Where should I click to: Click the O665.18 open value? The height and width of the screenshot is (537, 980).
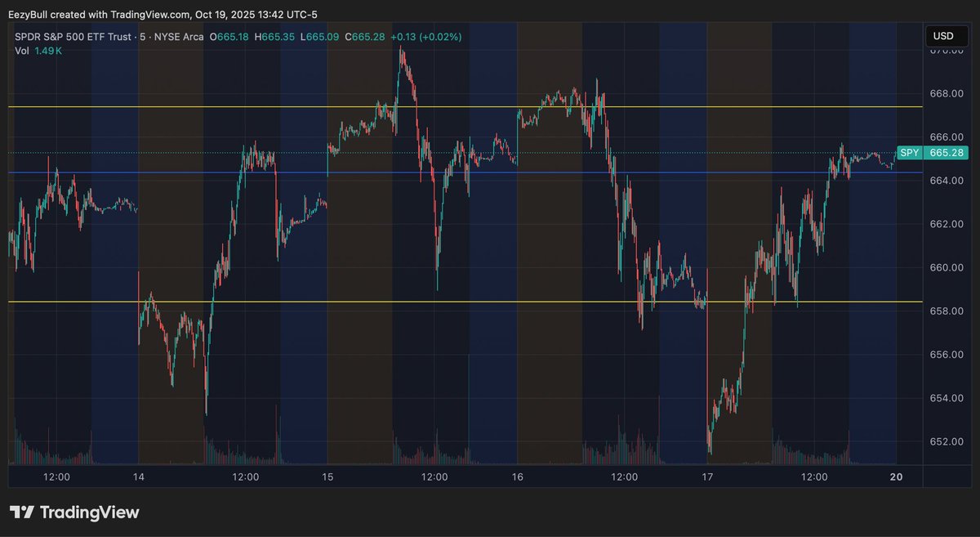[x=229, y=37]
